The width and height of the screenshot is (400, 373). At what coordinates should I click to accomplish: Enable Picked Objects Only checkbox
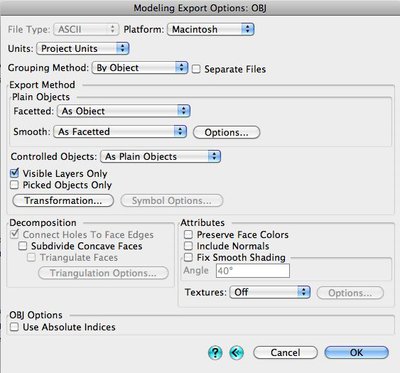14,185
